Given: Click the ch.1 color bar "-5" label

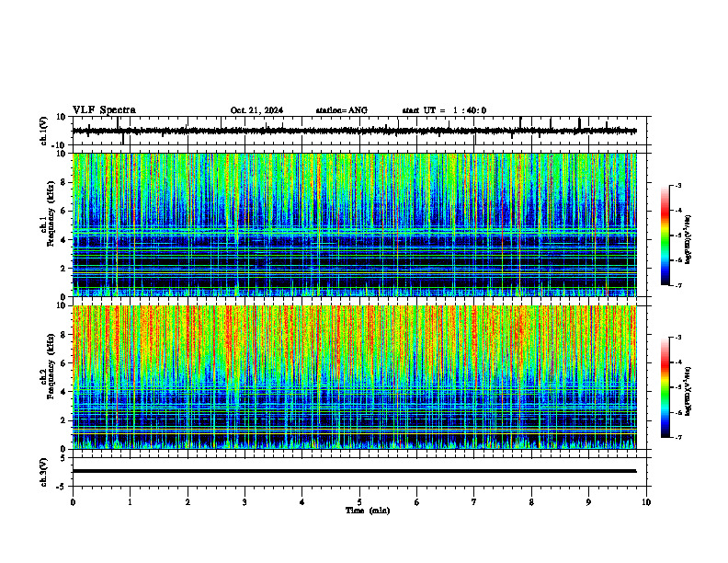Looking at the screenshot, I should [x=678, y=236].
